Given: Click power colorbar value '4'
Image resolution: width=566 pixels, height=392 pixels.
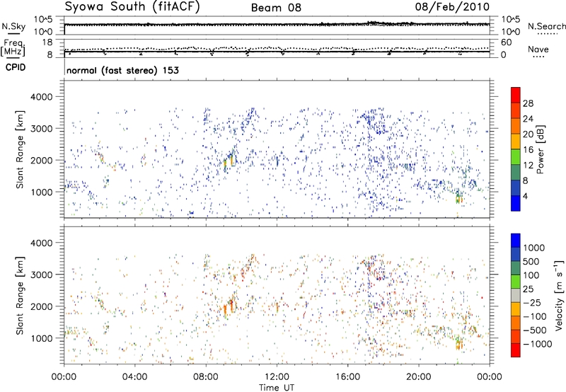Looking at the screenshot, I should point(526,196).
